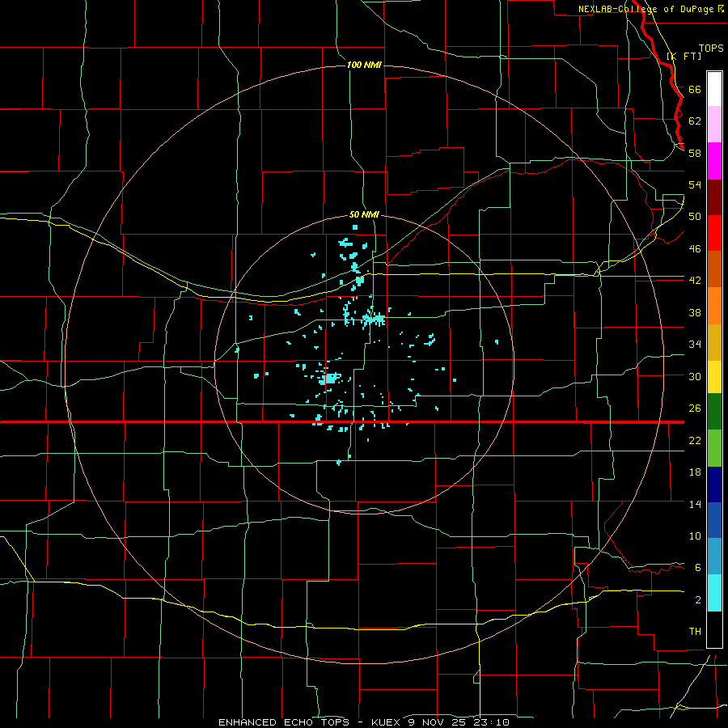Image resolution: width=728 pixels, height=728 pixels.
Task: Select the '22' legend value
Action: (695, 440)
